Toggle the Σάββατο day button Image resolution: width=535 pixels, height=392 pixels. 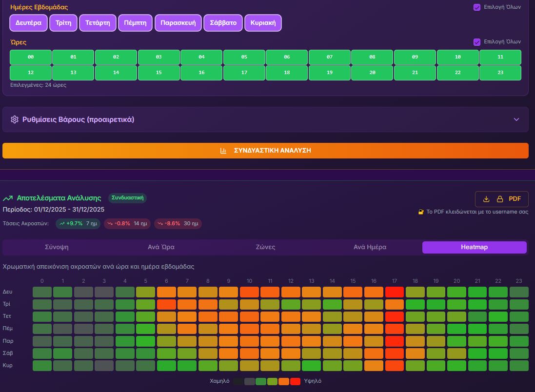pyautogui.click(x=223, y=23)
